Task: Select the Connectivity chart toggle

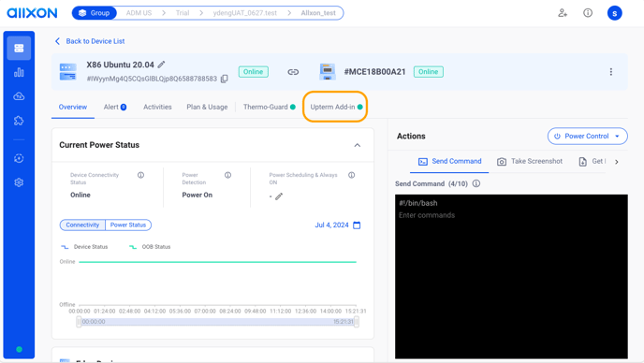Action: [82, 225]
